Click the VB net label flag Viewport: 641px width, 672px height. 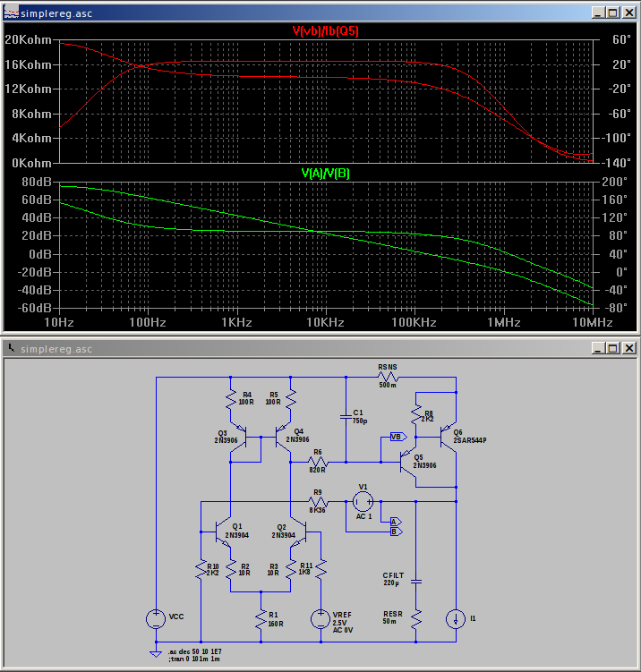pyautogui.click(x=397, y=437)
